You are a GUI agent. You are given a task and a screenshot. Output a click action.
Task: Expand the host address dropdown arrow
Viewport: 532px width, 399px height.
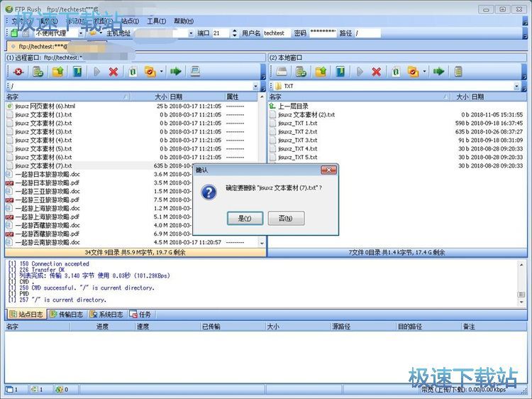[191, 33]
